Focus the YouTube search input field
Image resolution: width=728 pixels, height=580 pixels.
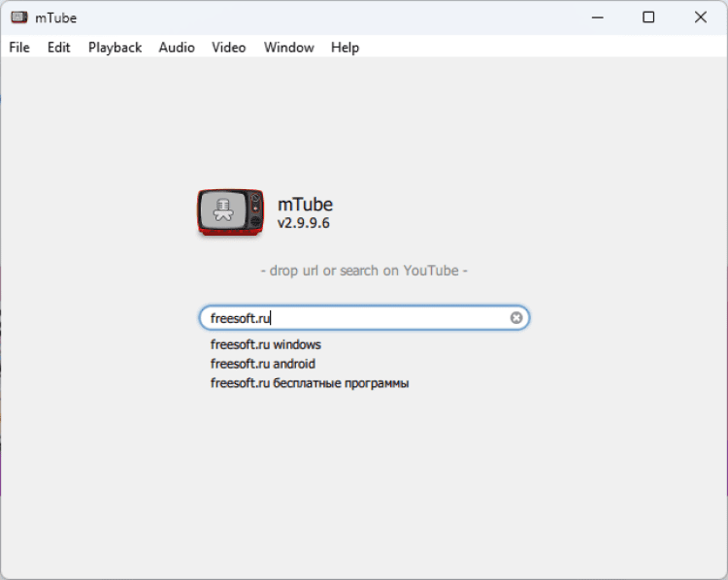364,318
